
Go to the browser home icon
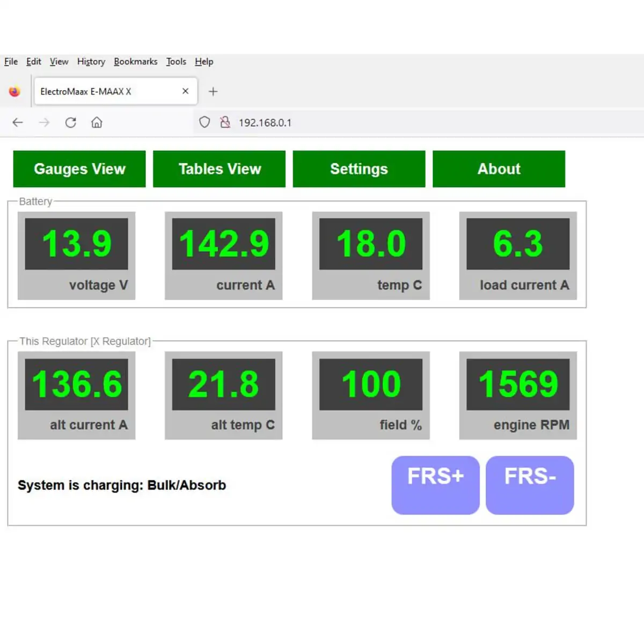pyautogui.click(x=97, y=122)
